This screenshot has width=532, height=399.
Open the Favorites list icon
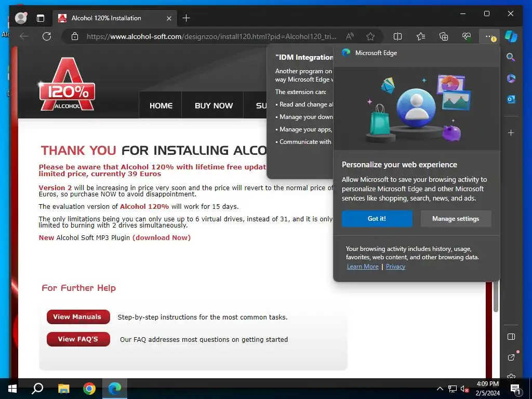pos(421,36)
